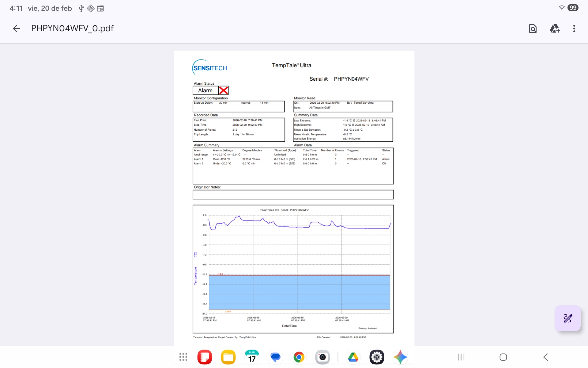Tap the add to Drive icon
Image resolution: width=588 pixels, height=368 pixels.
[x=555, y=29]
